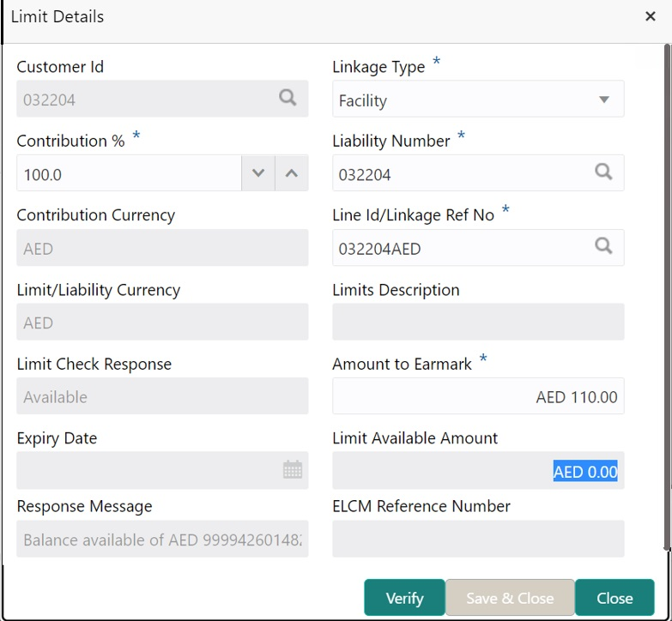Click the Liability Number field with 032204

click(x=478, y=173)
